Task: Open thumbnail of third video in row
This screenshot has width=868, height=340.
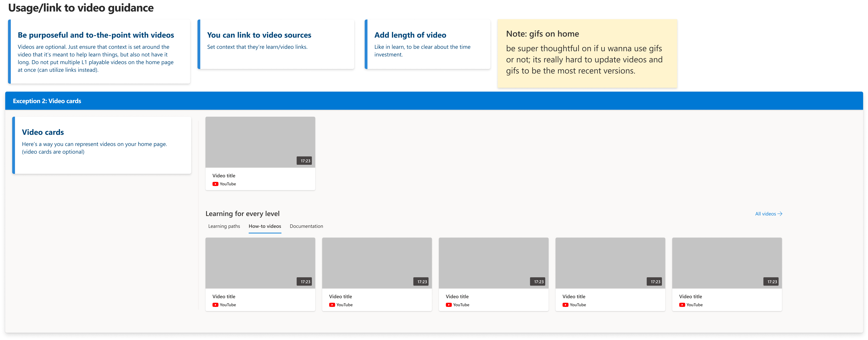Action: pos(493,263)
